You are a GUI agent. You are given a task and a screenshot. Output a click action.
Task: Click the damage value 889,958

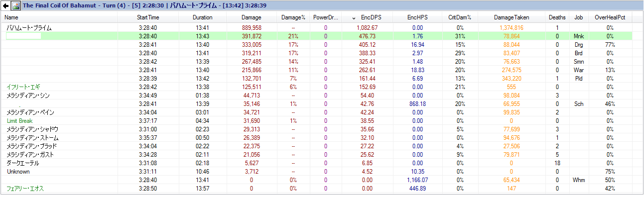pyautogui.click(x=251, y=28)
